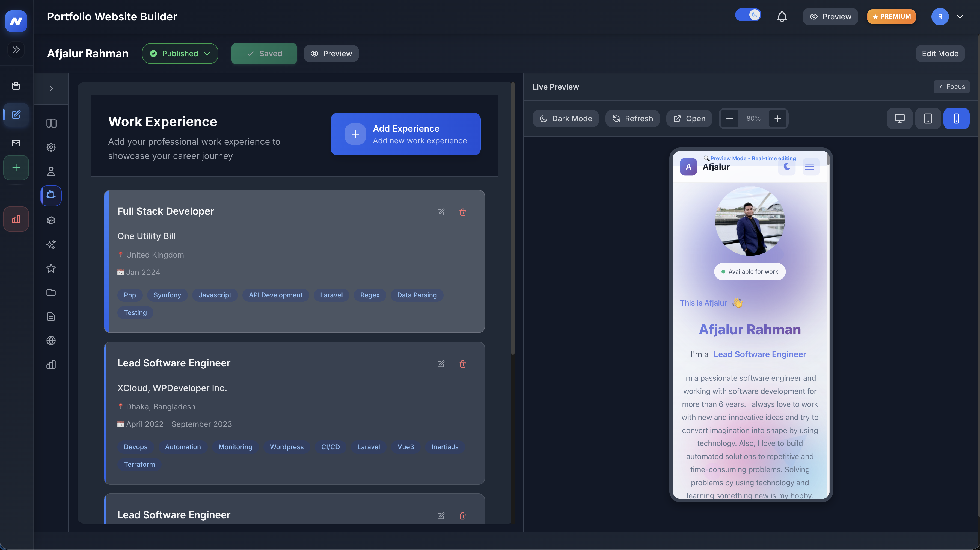Select the star ratings section icon
The height and width of the screenshot is (550, 980).
pyautogui.click(x=51, y=268)
